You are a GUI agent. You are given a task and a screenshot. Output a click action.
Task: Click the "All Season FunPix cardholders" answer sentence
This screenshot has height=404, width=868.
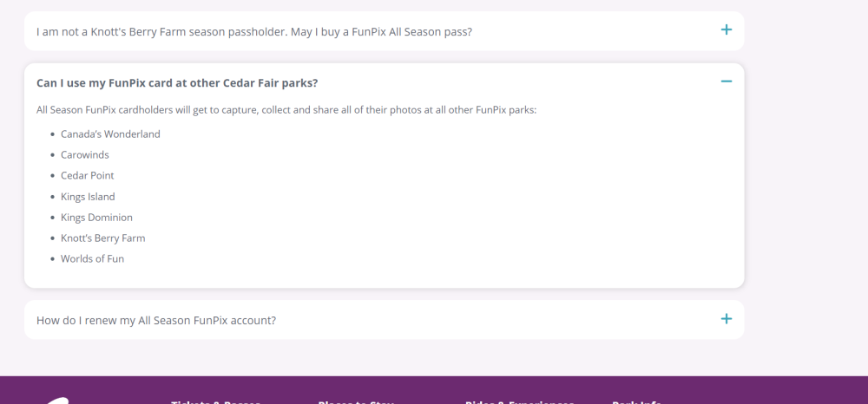pos(286,110)
